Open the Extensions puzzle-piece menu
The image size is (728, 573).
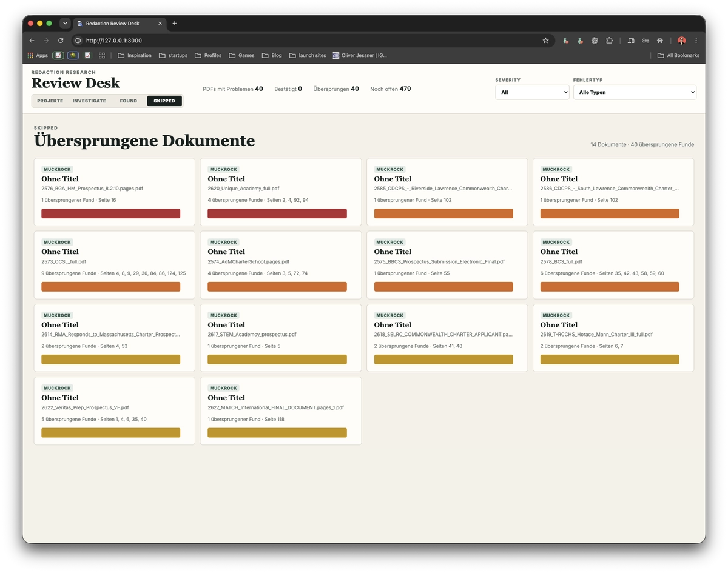tap(609, 41)
